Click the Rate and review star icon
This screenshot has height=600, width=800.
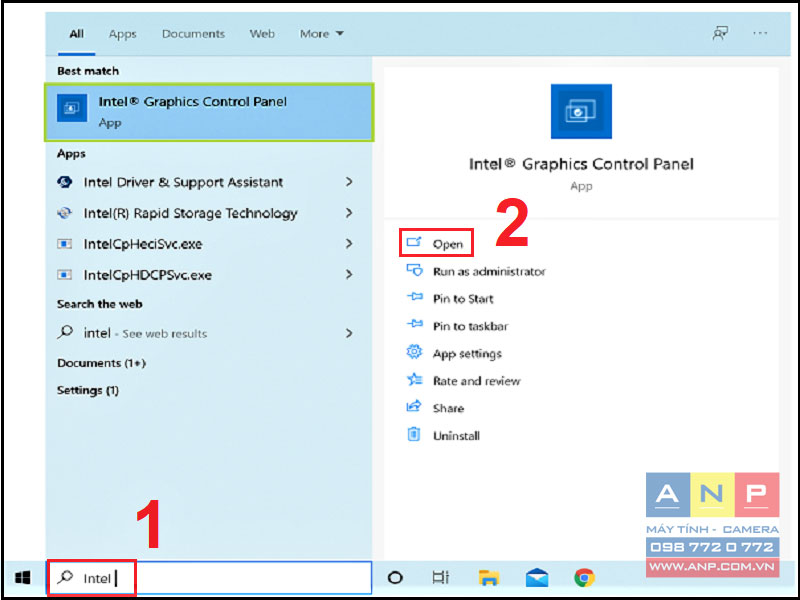point(414,380)
